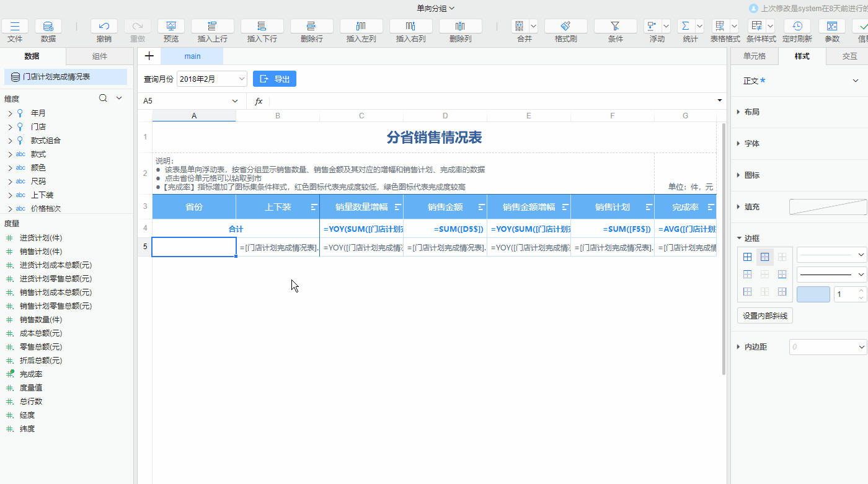Toggle the outer-border option in 边框 grid
868x484 pixels.
point(765,256)
